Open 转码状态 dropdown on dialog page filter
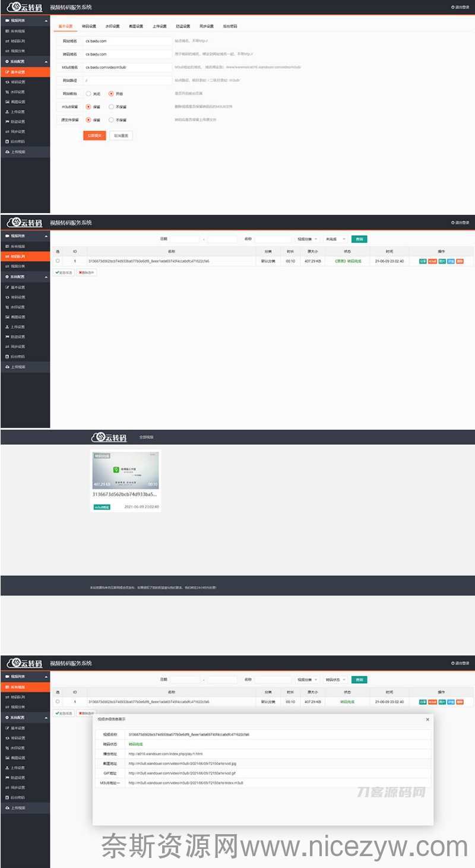Image resolution: width=475 pixels, height=868 pixels. coord(335,679)
